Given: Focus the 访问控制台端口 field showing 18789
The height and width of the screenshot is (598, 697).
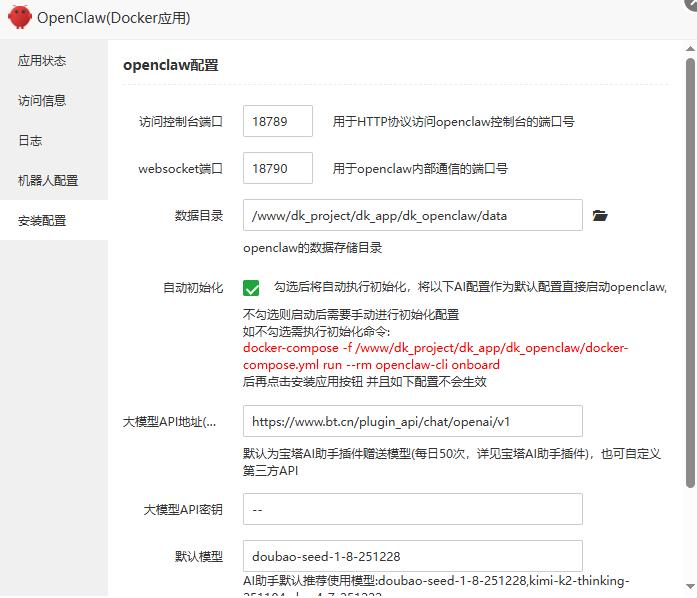Looking at the screenshot, I should [278, 122].
